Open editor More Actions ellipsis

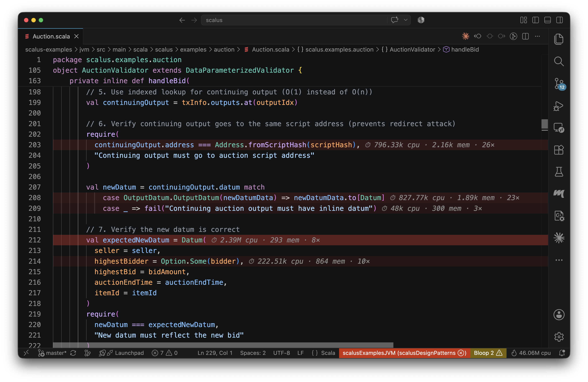pos(537,36)
